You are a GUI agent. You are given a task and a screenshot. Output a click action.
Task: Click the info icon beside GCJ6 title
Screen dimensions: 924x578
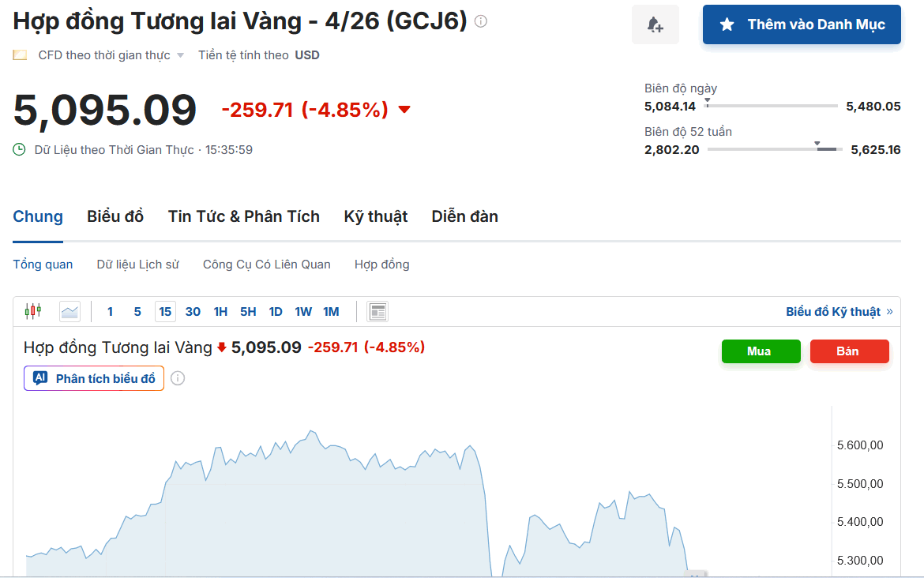coord(480,21)
